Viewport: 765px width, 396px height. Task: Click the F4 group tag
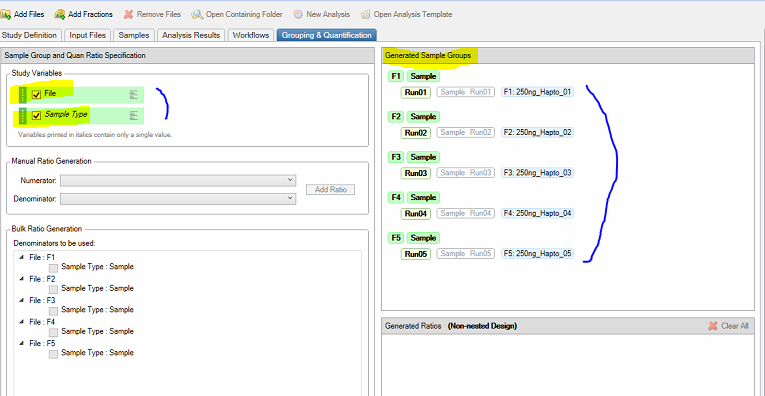click(396, 198)
